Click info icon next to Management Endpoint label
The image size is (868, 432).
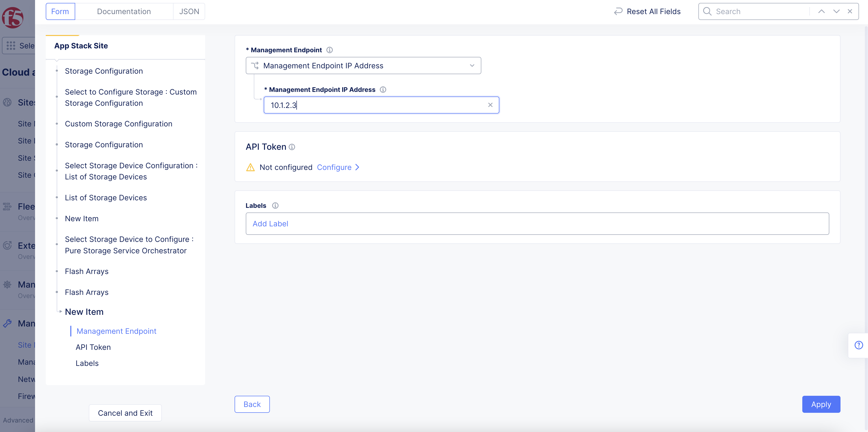(x=329, y=50)
